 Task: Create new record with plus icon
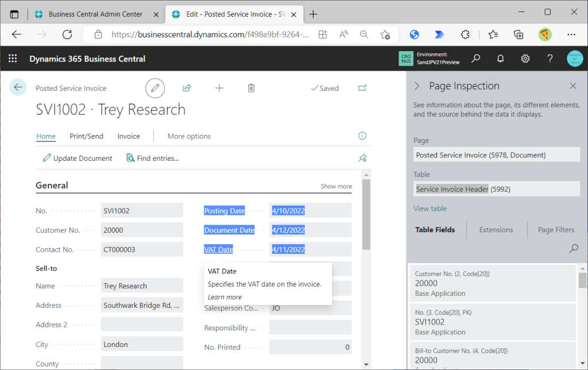219,88
